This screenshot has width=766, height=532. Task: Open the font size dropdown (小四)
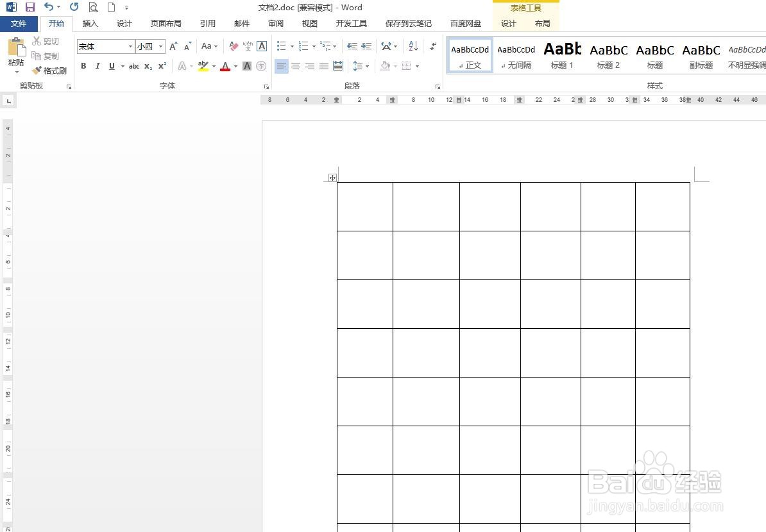(x=161, y=46)
